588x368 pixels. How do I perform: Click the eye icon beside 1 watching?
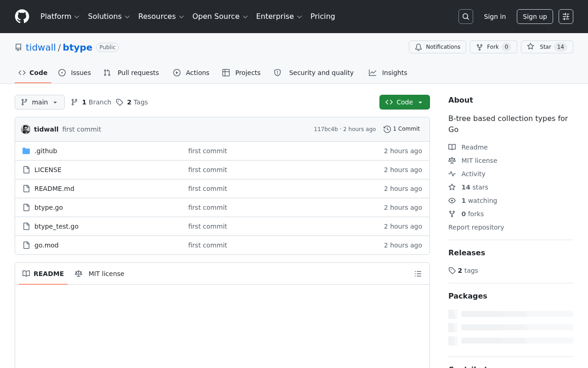pyautogui.click(x=452, y=201)
